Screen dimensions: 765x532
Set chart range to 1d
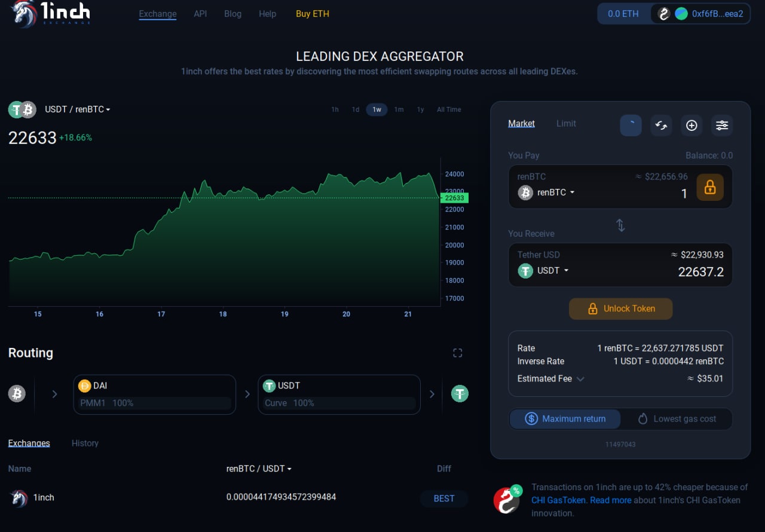pyautogui.click(x=356, y=109)
